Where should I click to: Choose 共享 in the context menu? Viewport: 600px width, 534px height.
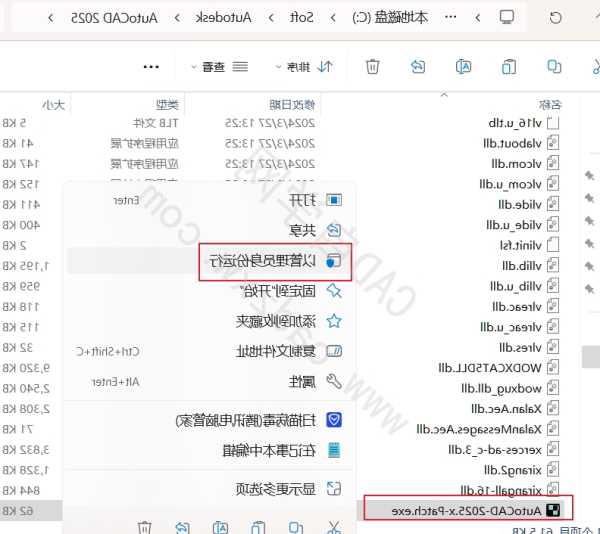(210, 230)
